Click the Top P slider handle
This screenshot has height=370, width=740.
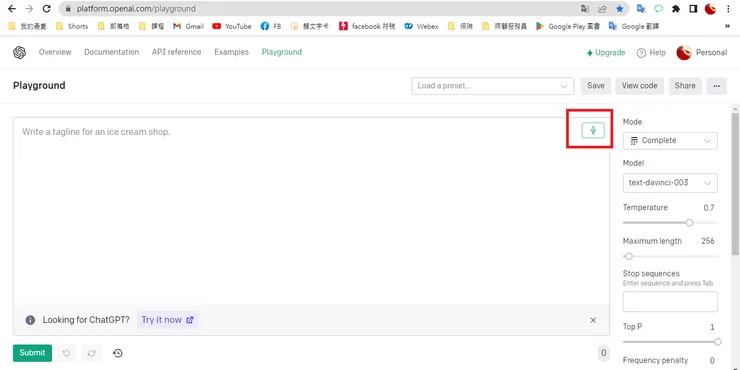(717, 342)
